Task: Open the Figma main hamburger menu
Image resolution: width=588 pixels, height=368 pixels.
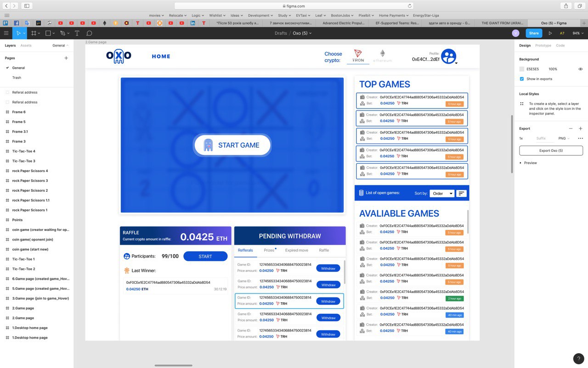Action: click(x=6, y=33)
